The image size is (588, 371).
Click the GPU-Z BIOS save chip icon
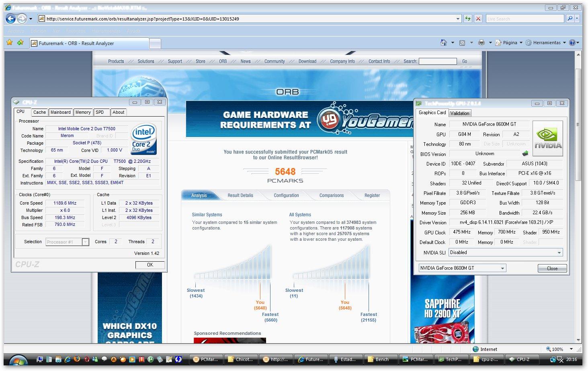(525, 154)
